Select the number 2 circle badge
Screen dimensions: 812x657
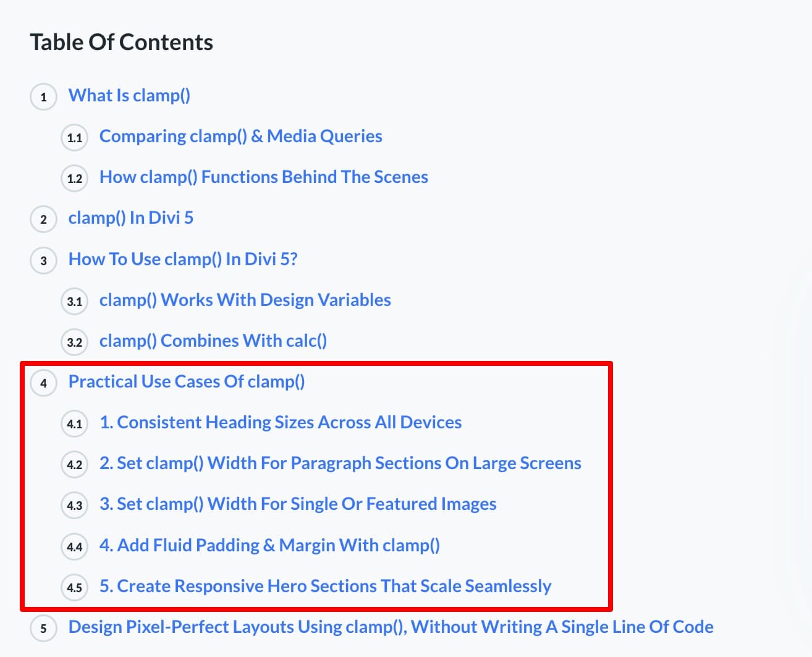[43, 219]
